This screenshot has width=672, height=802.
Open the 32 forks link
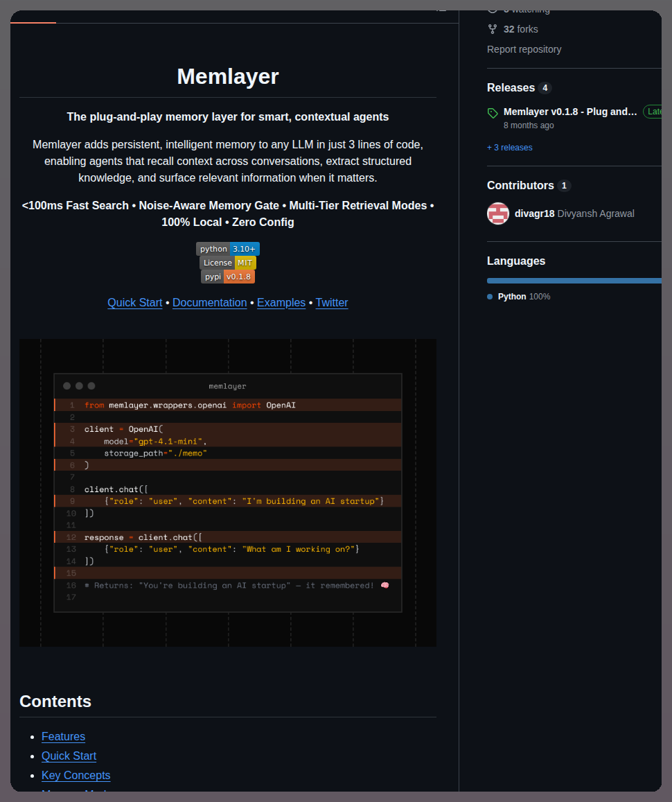[520, 29]
